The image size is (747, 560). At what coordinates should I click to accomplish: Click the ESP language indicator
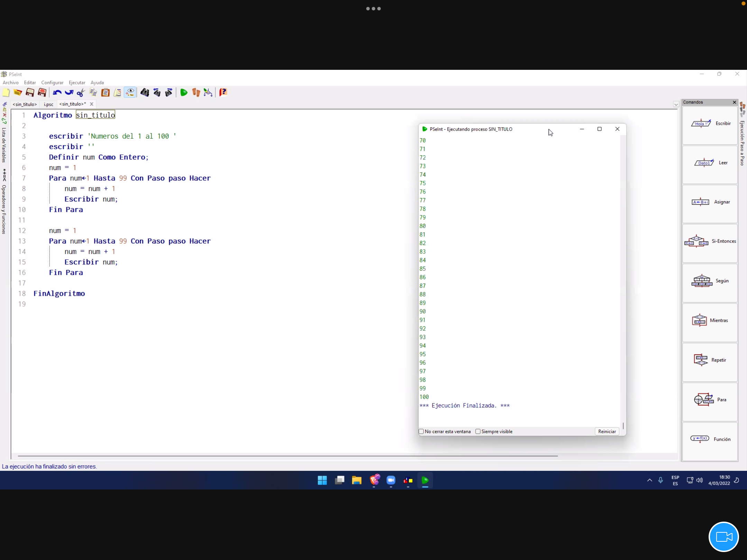click(675, 480)
